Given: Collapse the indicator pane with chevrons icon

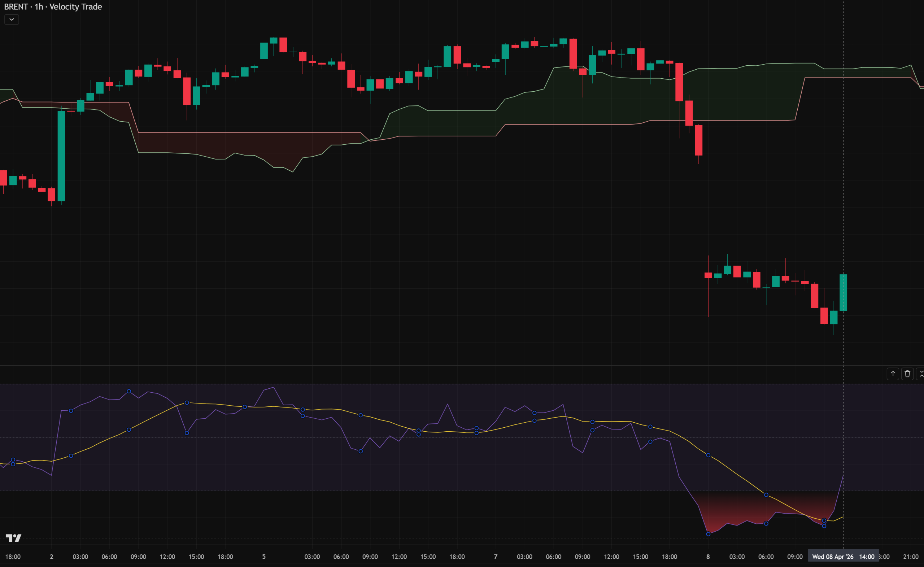Looking at the screenshot, I should point(921,374).
